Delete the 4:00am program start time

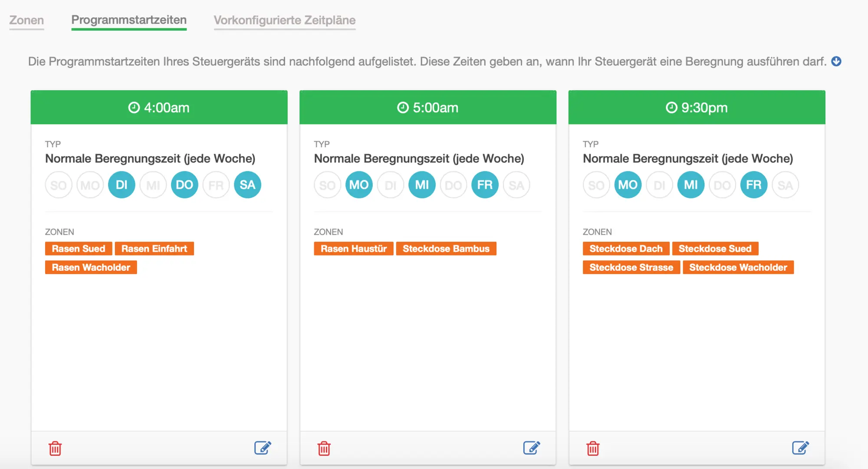point(55,448)
